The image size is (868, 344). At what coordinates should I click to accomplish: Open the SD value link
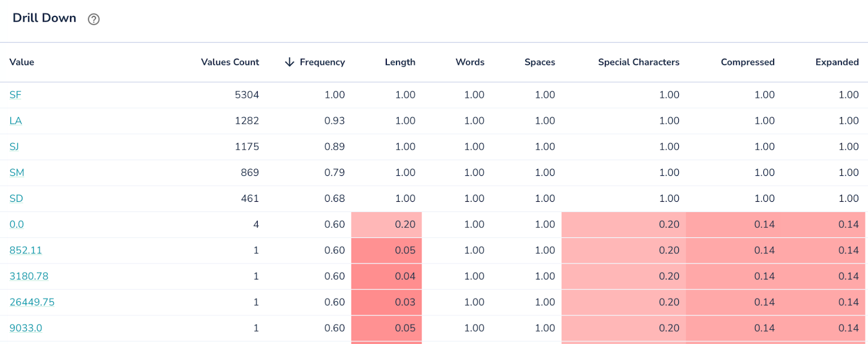point(16,199)
